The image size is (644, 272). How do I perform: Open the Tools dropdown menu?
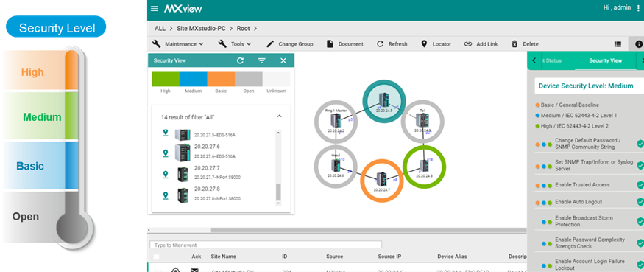pos(235,44)
